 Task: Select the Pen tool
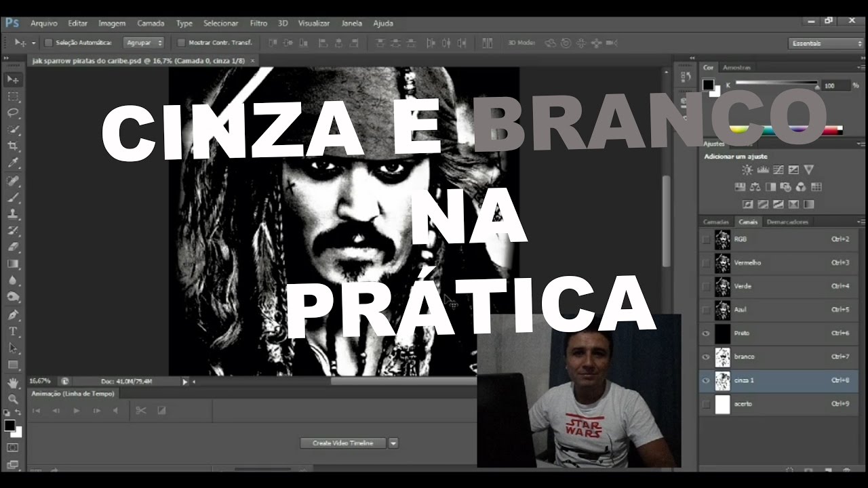[x=12, y=314]
